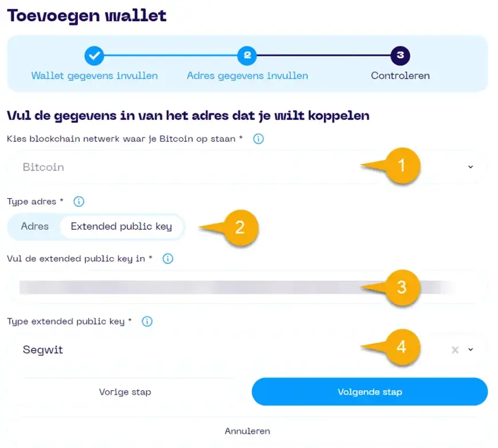Click Vorige stap to go back
Image resolution: width=498 pixels, height=448 pixels.
click(x=125, y=392)
